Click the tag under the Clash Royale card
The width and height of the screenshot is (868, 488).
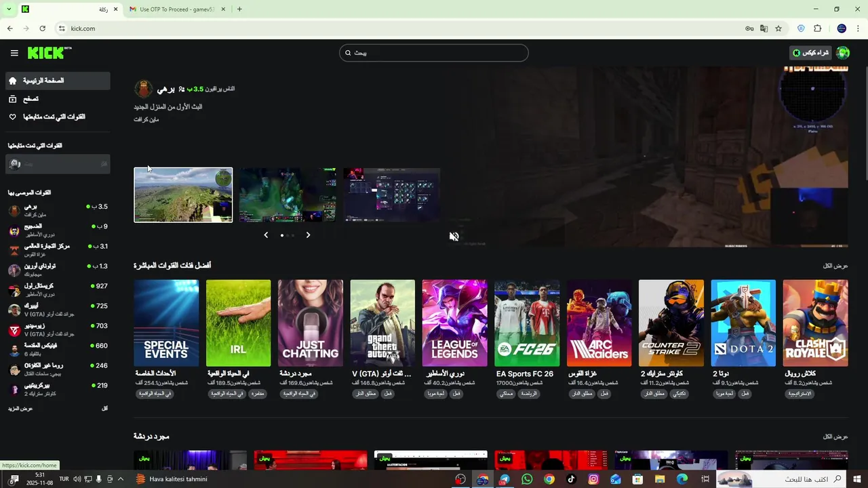(x=800, y=393)
